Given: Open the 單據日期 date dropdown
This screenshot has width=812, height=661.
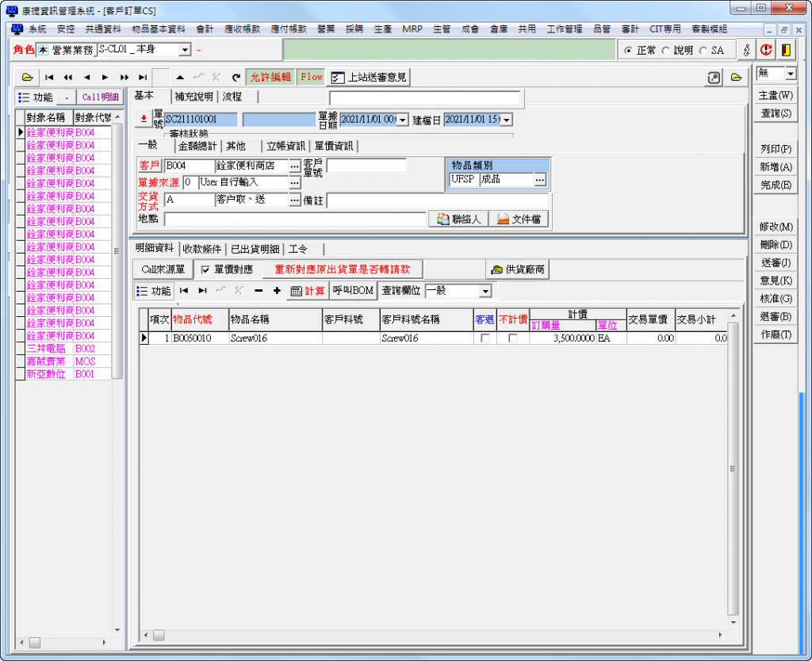Looking at the screenshot, I should [403, 120].
